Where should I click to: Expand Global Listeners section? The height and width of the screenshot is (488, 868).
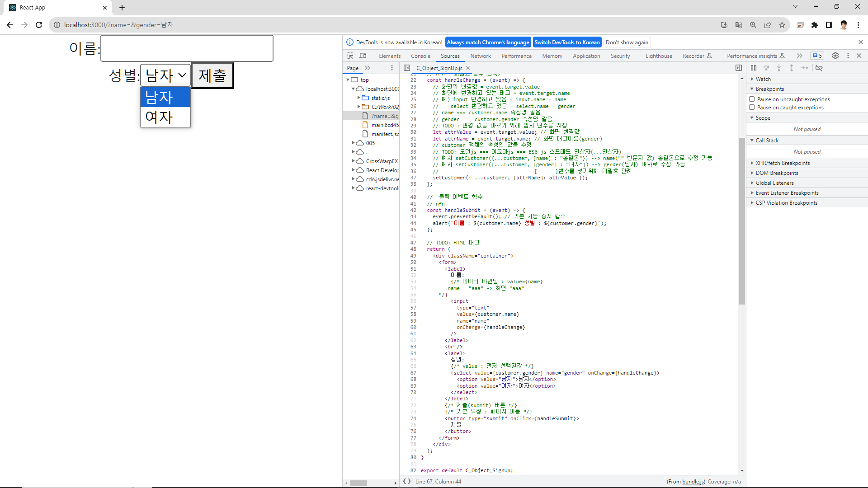point(807,183)
